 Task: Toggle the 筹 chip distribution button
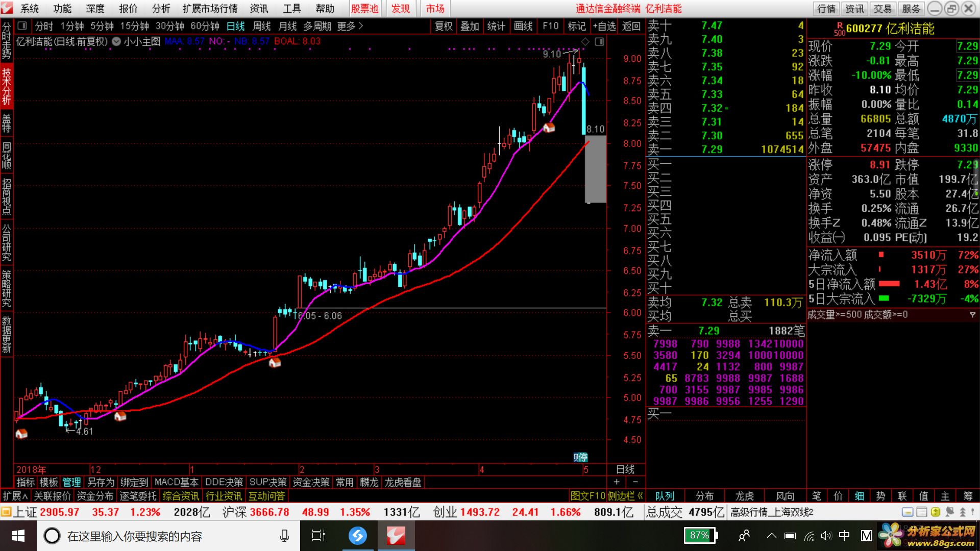coord(968,496)
